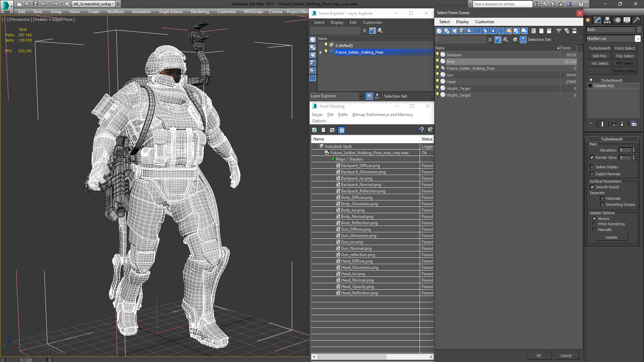
Task: Click Refresh icon in Asset Tracking toolbar
Action: point(314,130)
